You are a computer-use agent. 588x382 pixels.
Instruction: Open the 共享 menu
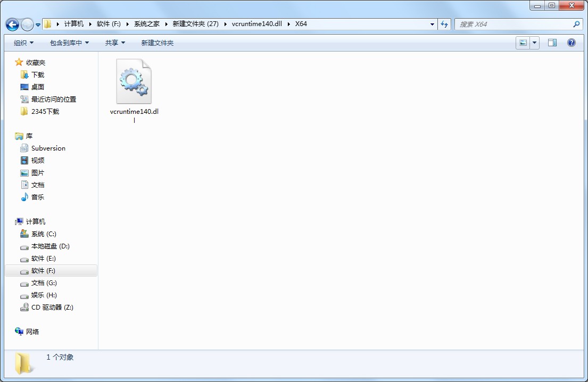(115, 43)
